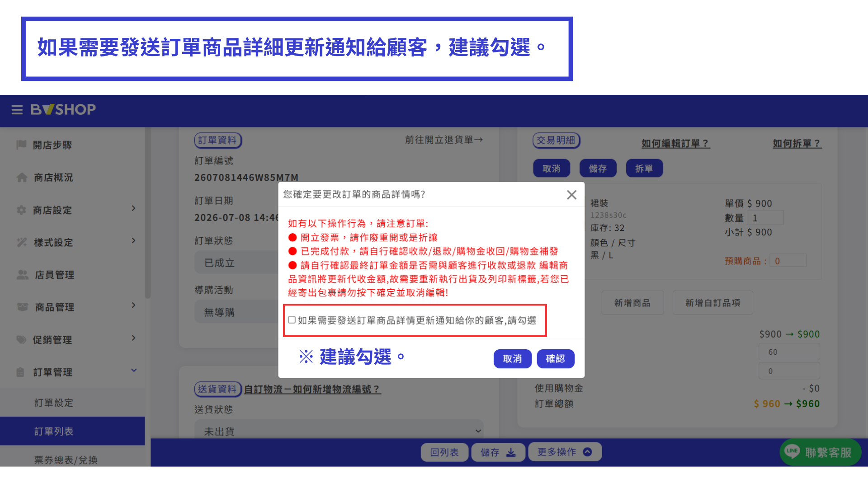Screen dimensions: 868x488
Task: Expand the 樣式設定 submenu chevron
Action: click(x=133, y=241)
